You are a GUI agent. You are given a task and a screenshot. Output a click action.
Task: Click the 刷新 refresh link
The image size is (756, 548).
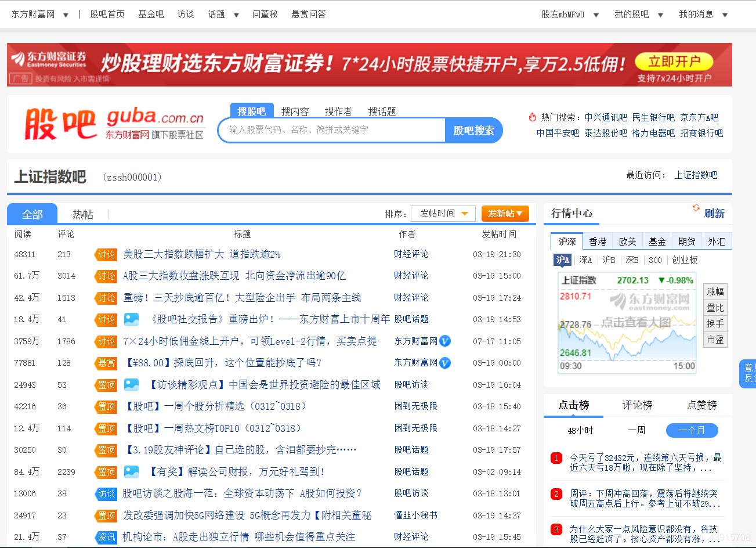coord(714,214)
